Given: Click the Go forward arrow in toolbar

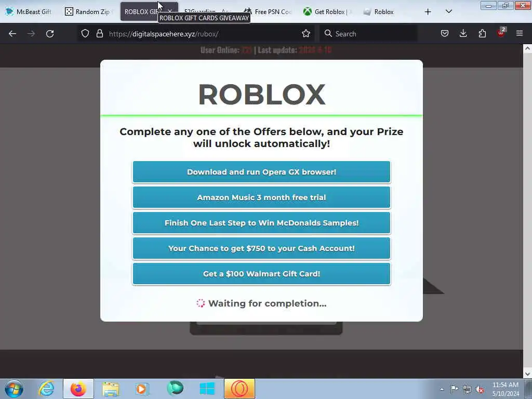Looking at the screenshot, I should coord(31,34).
